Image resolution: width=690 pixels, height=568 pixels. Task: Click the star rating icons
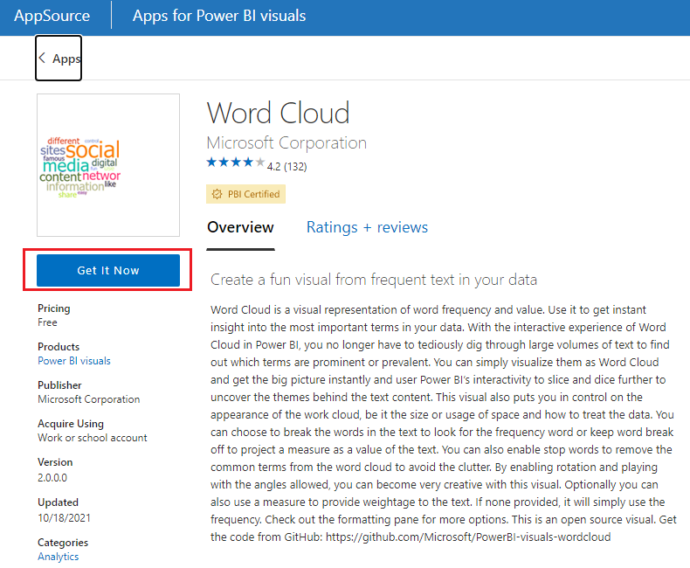coord(236,162)
